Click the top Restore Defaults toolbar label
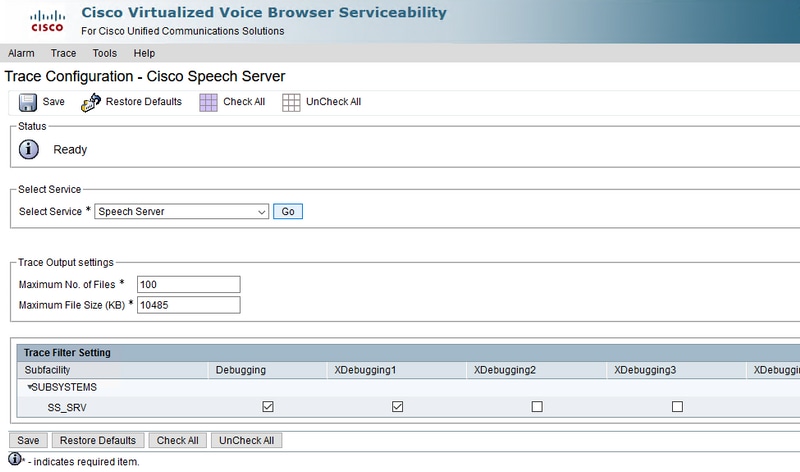 144,102
